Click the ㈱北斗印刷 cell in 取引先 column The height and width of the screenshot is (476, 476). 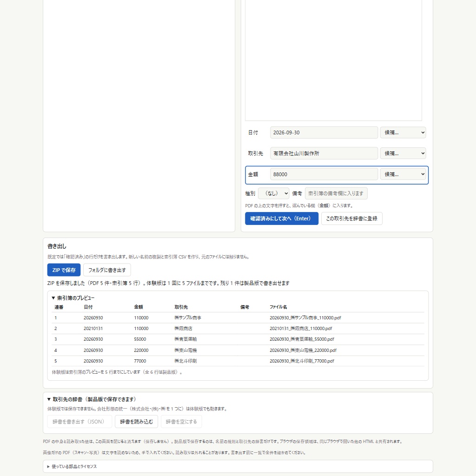pos(185,361)
